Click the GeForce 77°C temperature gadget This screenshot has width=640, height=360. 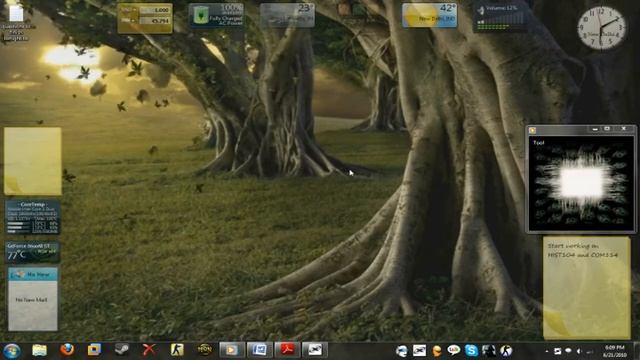click(x=33, y=252)
